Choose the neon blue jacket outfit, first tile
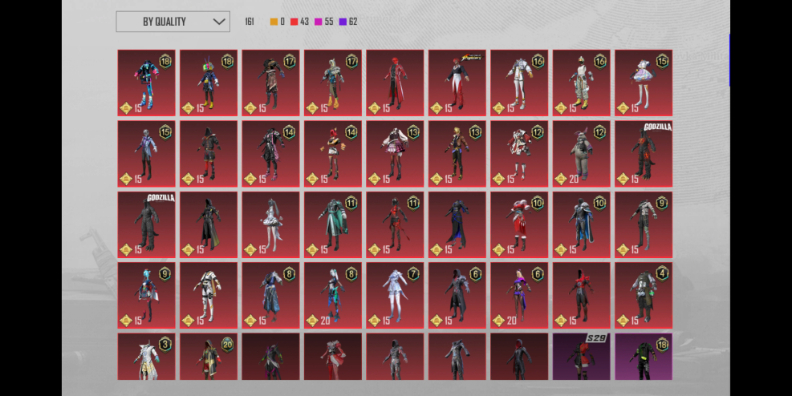Viewport: 792px width, 396px height. click(x=146, y=83)
